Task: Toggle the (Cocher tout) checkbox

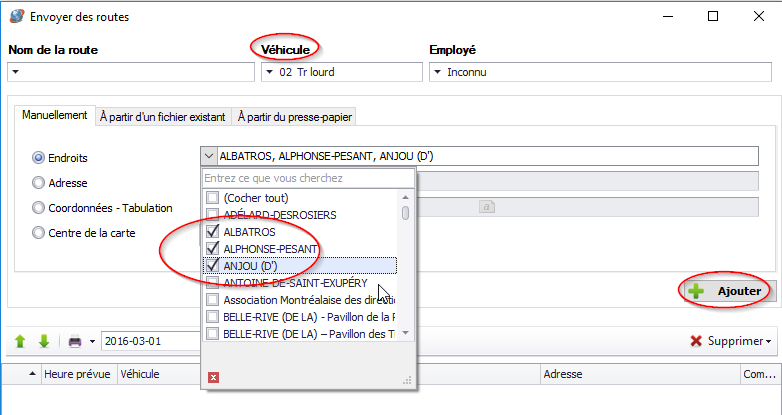Action: (x=212, y=197)
